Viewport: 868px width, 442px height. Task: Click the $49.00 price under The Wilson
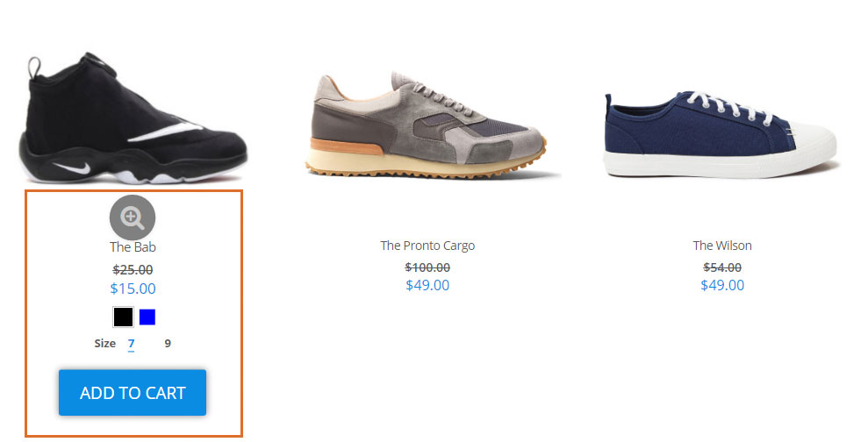(722, 285)
